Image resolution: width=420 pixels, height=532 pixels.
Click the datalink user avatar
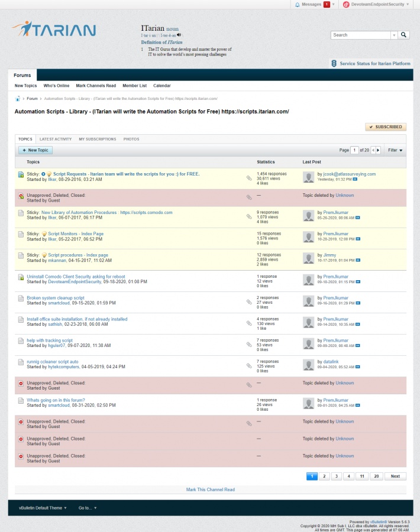coord(308,365)
